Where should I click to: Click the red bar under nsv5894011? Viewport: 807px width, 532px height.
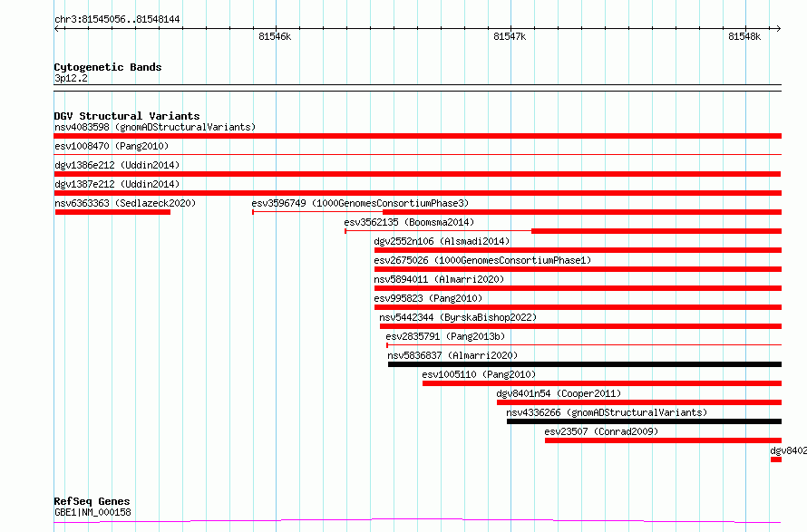coord(578,288)
